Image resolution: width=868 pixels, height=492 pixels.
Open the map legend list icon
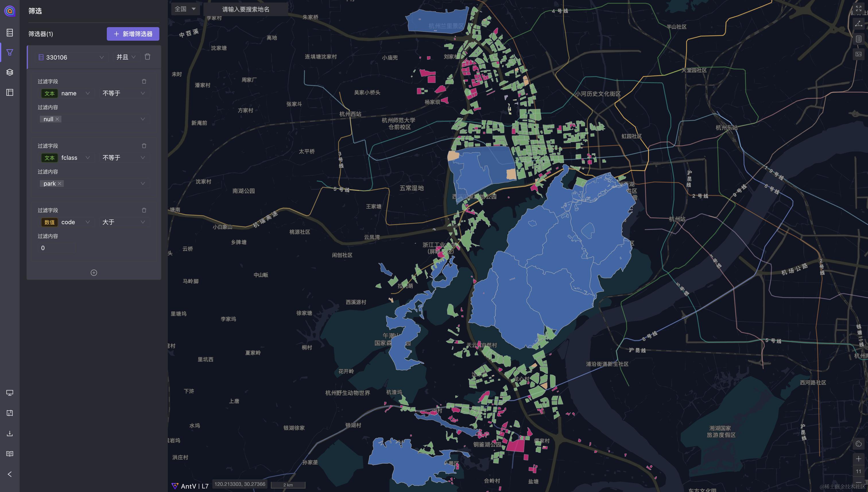[x=859, y=39]
